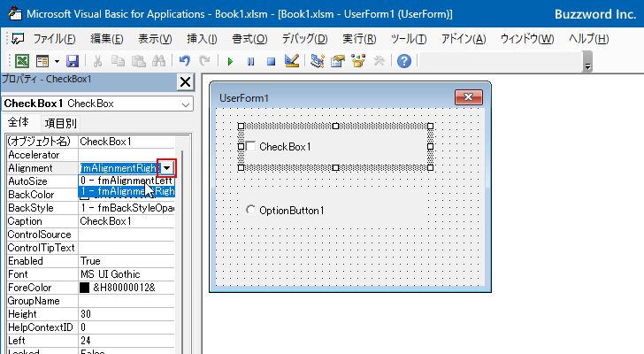This screenshot has width=644, height=354.
Task: Select the BackStyle property row
Action: [x=91, y=208]
